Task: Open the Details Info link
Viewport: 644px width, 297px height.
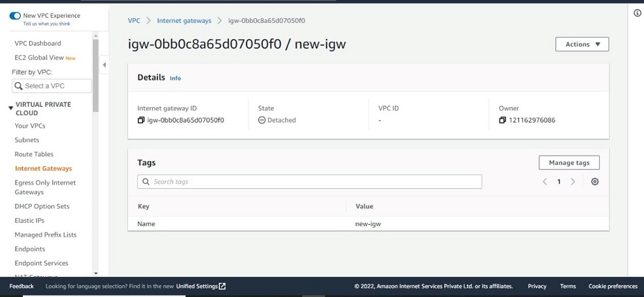Action: pos(176,78)
